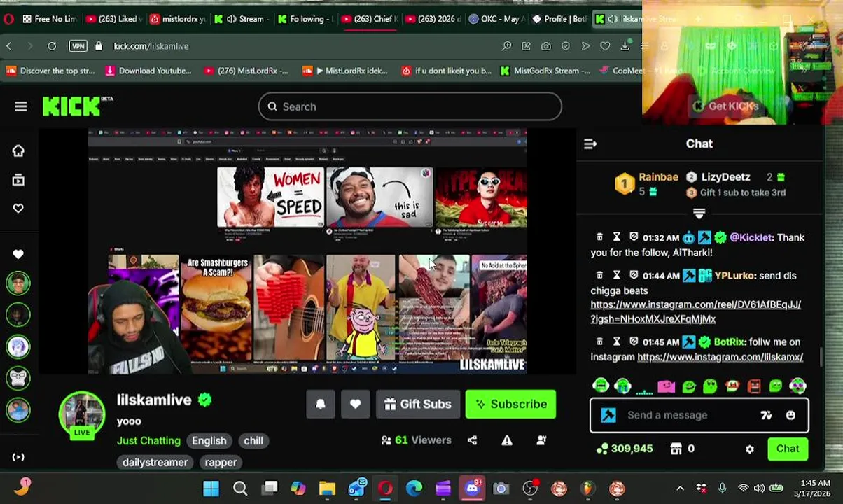Open the viewers list user icon
This screenshot has width=843, height=504.
point(541,440)
